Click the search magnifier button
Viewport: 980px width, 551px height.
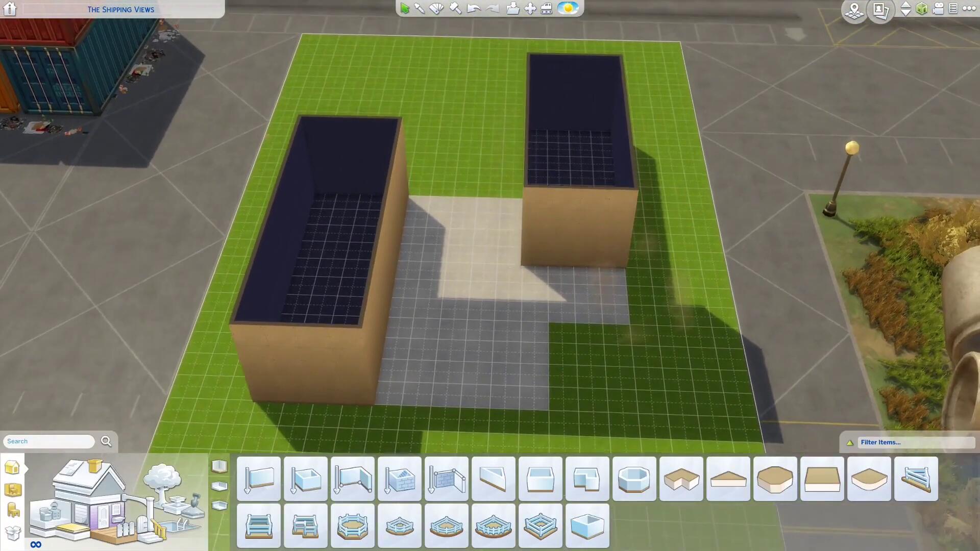[x=106, y=441]
